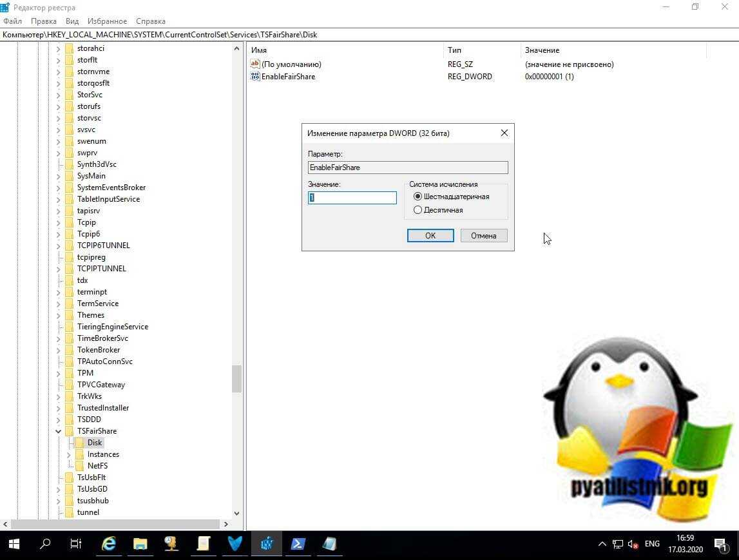Open the notification center icon
The width and height of the screenshot is (739, 560).
coord(720,544)
